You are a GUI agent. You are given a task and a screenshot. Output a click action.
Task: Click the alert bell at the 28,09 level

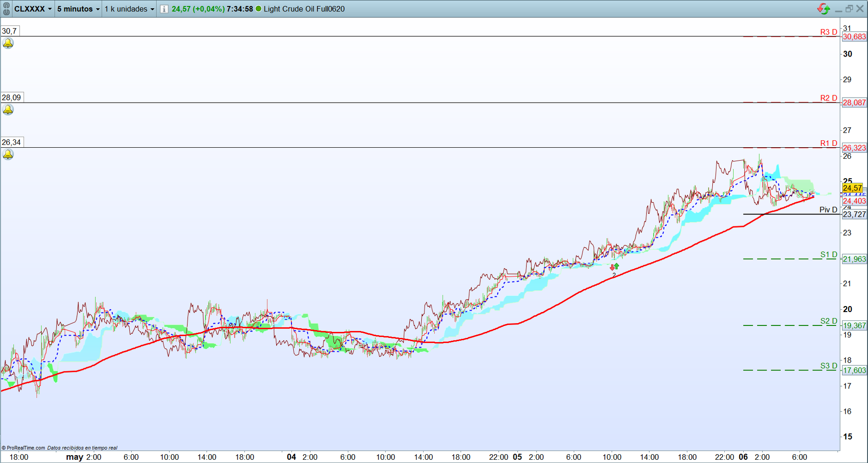(x=8, y=110)
